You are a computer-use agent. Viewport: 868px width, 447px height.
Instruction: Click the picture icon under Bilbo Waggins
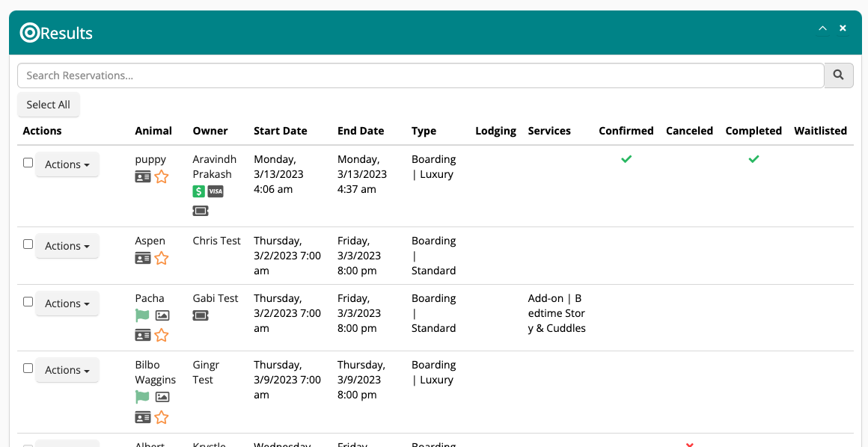162,397
